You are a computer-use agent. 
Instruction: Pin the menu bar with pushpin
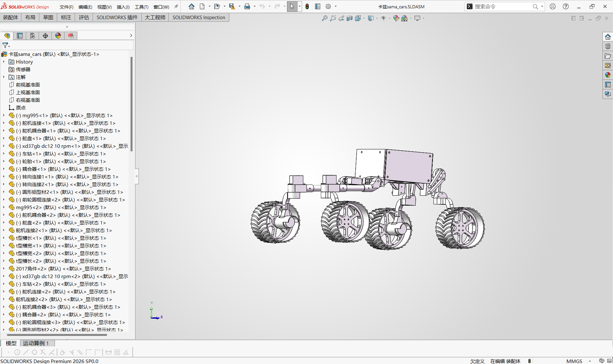point(176,6)
